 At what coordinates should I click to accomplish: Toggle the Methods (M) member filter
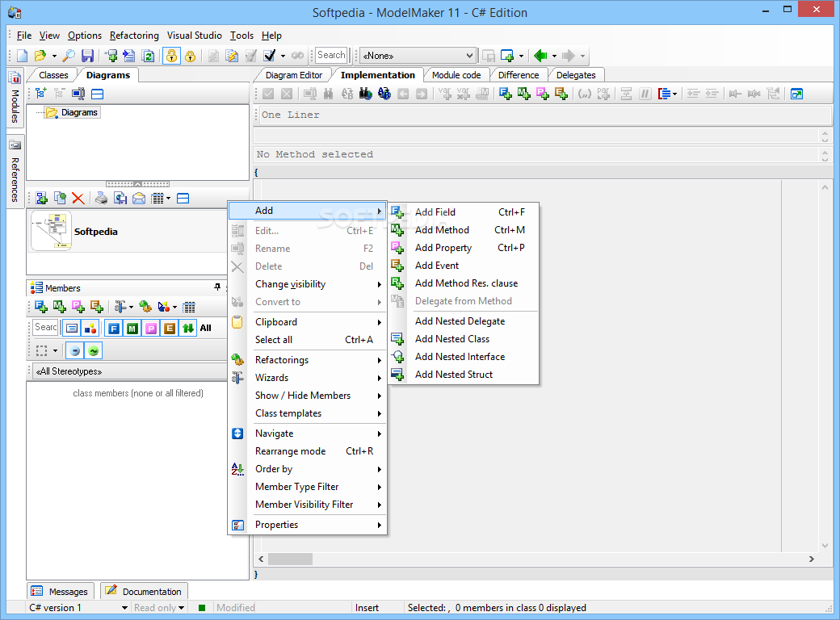tap(132, 329)
